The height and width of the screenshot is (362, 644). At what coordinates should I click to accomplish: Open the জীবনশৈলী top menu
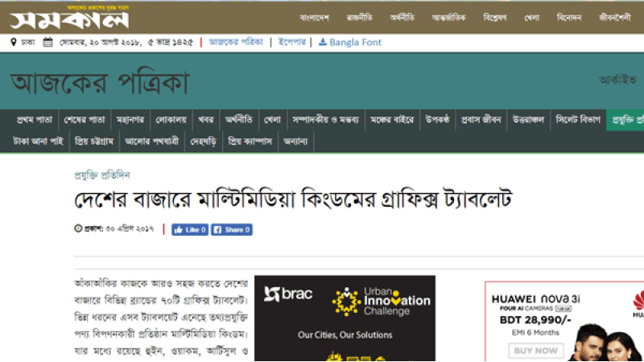615,18
